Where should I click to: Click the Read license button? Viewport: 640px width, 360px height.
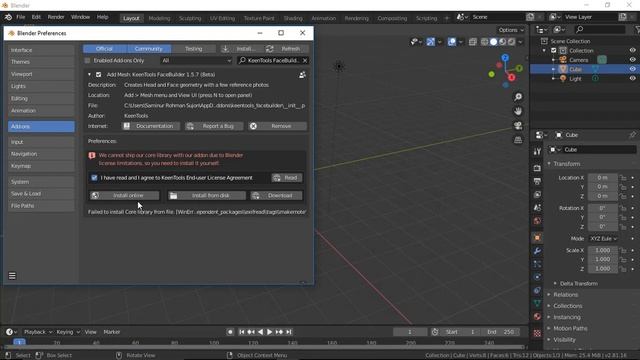pyautogui.click(x=287, y=178)
